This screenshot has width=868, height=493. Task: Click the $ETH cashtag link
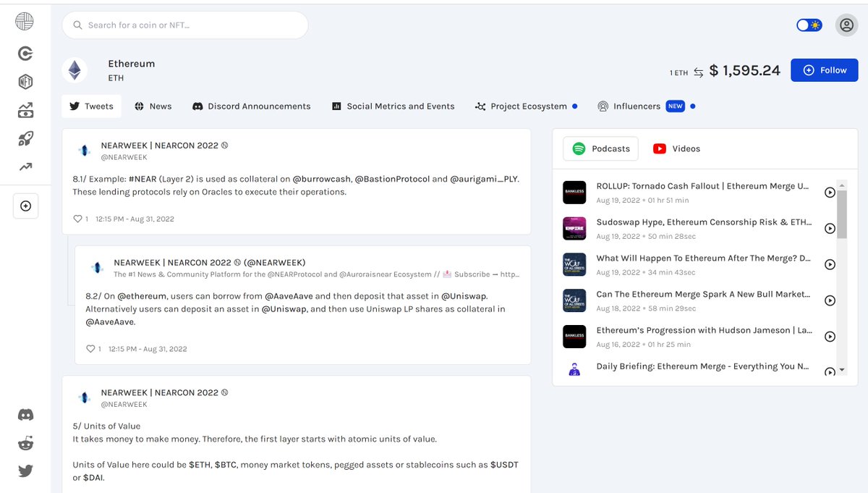point(200,465)
